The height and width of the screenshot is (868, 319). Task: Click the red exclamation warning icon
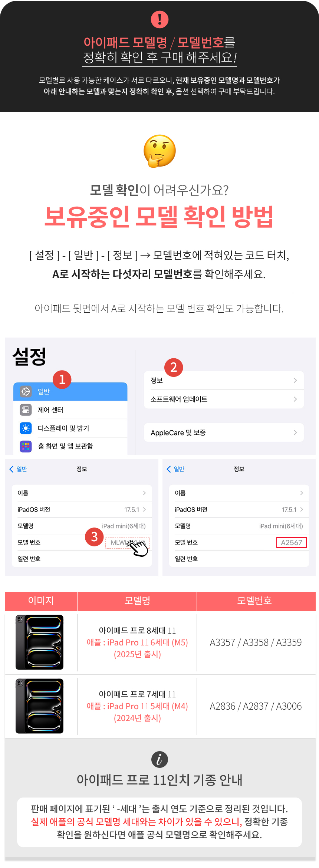[x=159, y=19]
